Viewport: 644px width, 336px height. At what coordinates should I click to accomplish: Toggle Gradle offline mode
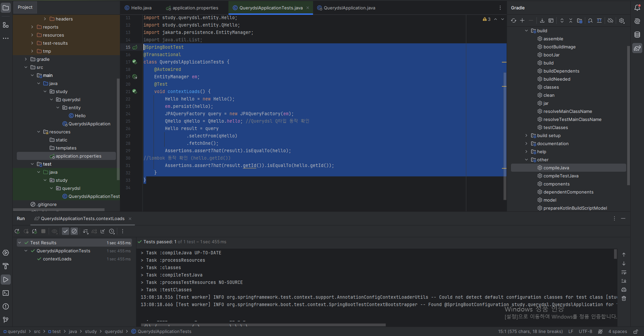click(x=610, y=20)
